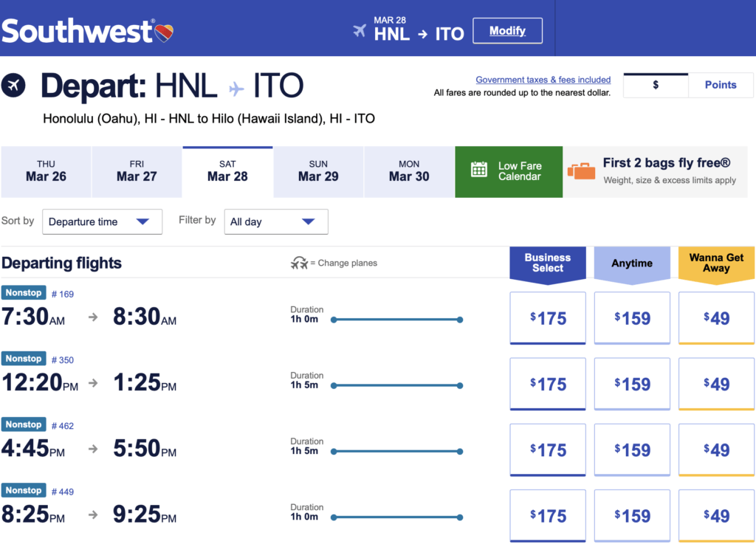Open flight # 350 details link
Screen dimensions: 756x544
pos(63,360)
